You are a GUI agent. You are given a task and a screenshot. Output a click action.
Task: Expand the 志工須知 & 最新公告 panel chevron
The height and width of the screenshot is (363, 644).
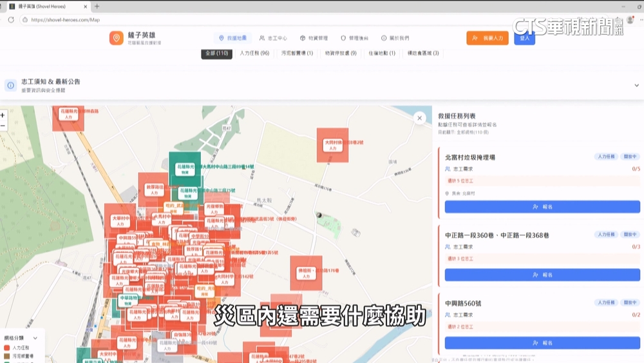click(637, 86)
